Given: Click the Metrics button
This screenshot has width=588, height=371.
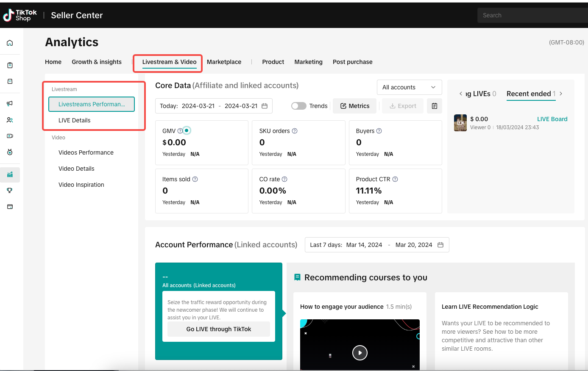Looking at the screenshot, I should click(355, 106).
